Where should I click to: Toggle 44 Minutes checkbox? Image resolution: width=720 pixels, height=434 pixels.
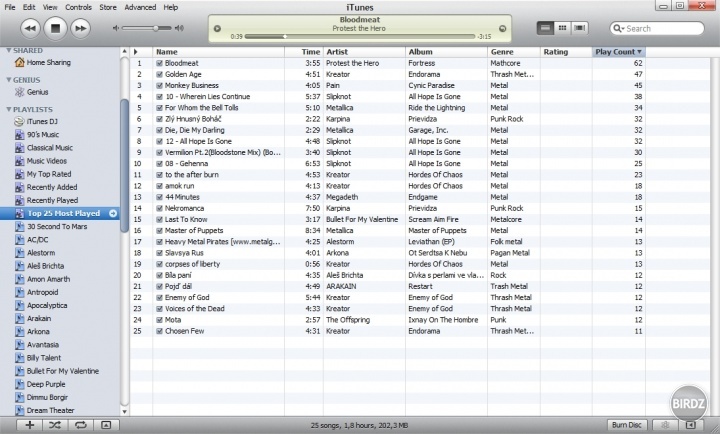coord(159,197)
